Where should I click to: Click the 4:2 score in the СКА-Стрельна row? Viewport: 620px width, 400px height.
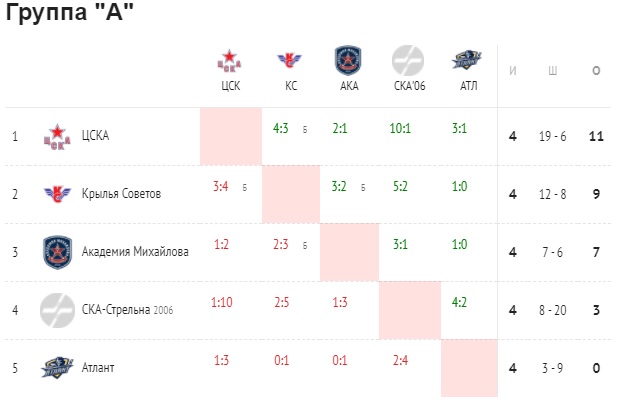(459, 302)
